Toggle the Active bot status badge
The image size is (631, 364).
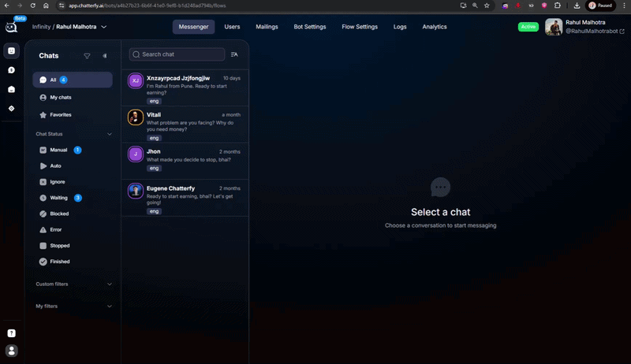[528, 27]
